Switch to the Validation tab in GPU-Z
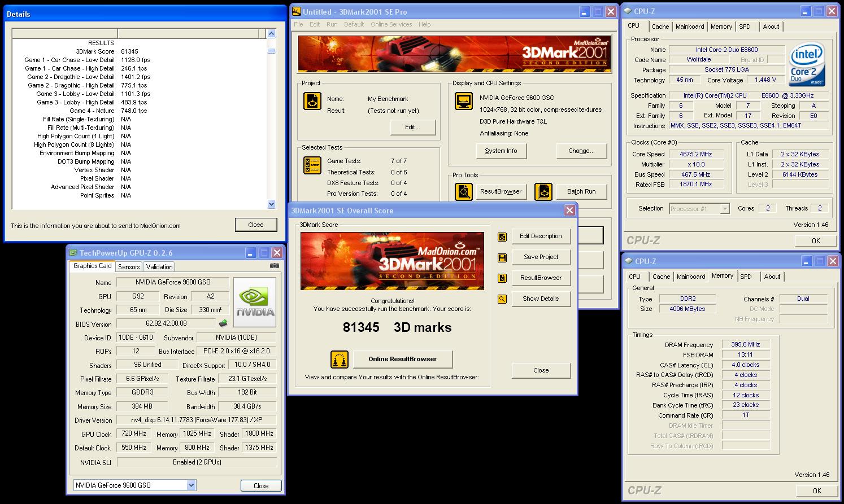The image size is (844, 504). 159,266
